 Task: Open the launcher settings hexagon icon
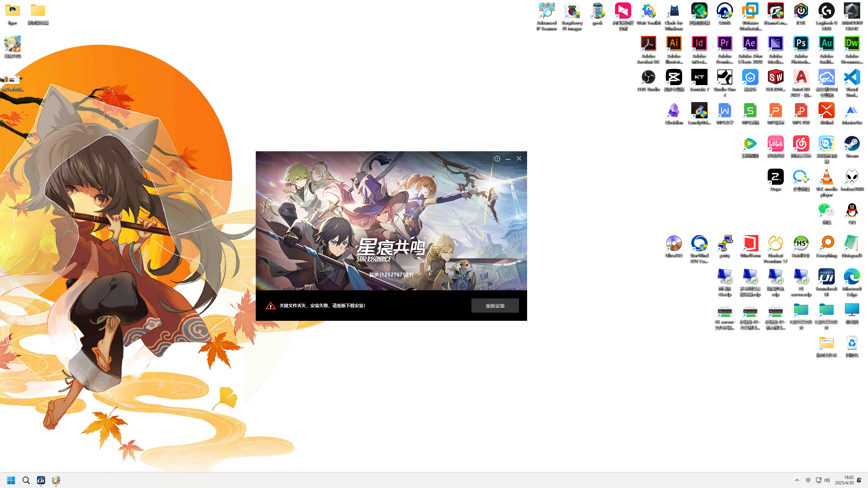pyautogui.click(x=497, y=159)
